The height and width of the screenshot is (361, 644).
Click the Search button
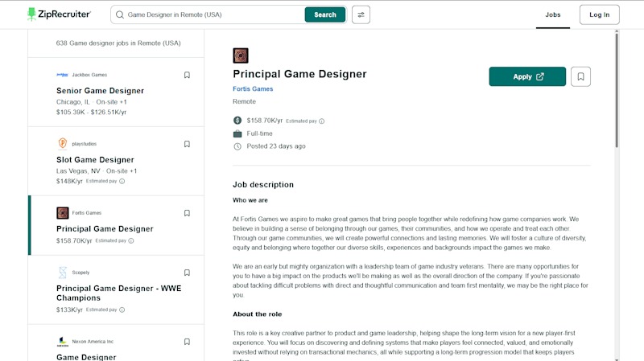tap(325, 14)
